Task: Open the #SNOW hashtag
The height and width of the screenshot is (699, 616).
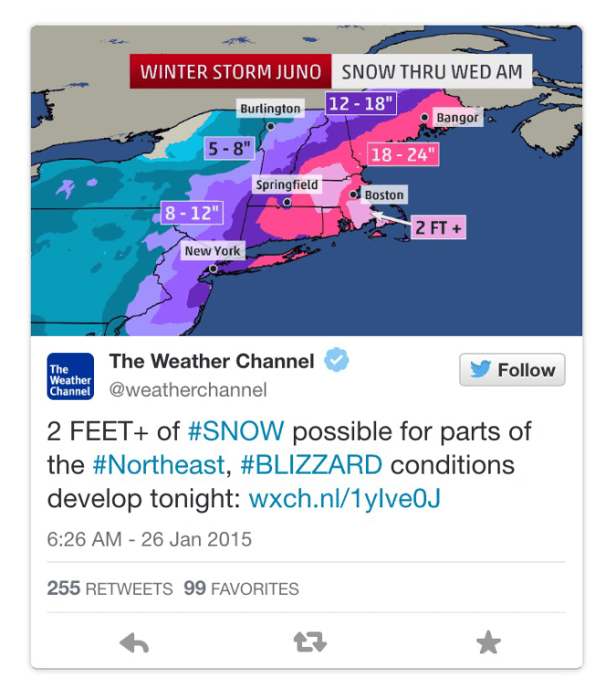Action: coord(235,431)
